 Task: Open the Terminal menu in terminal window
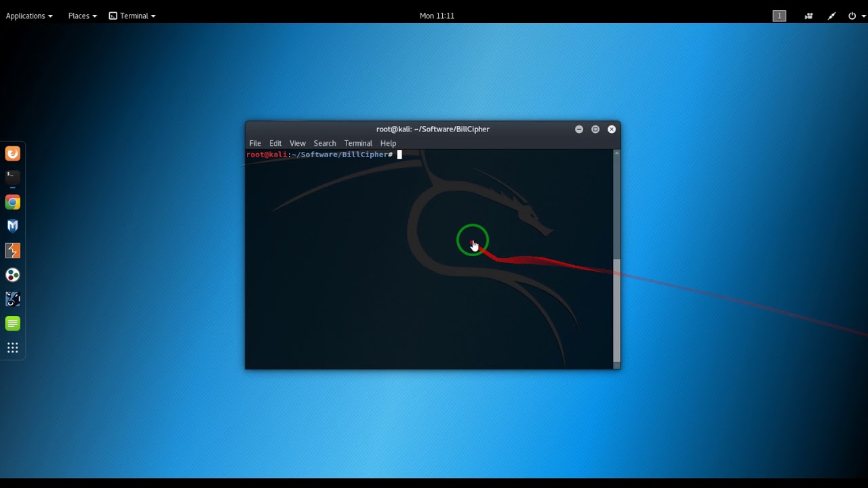358,143
